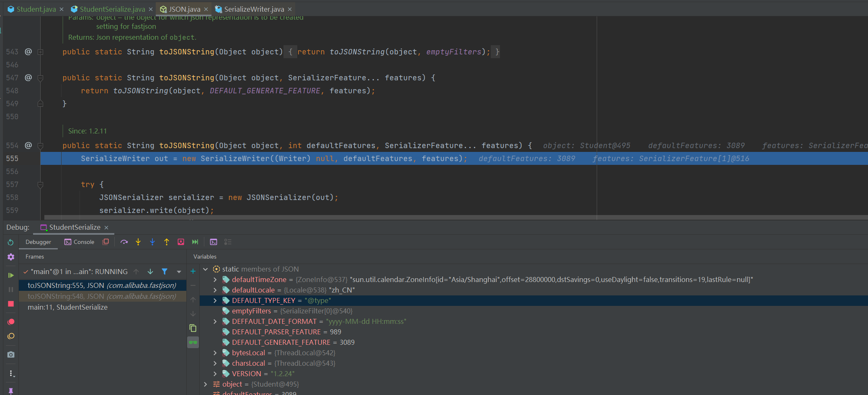
Task: Take a thread dump with camera icon
Action: pos(11,354)
